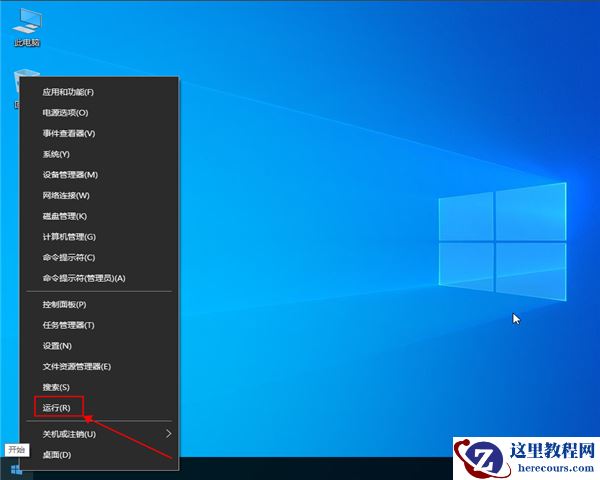This screenshot has width=600, height=480.
Task: Open 文件资源管理器(E)
Action: coord(99,366)
